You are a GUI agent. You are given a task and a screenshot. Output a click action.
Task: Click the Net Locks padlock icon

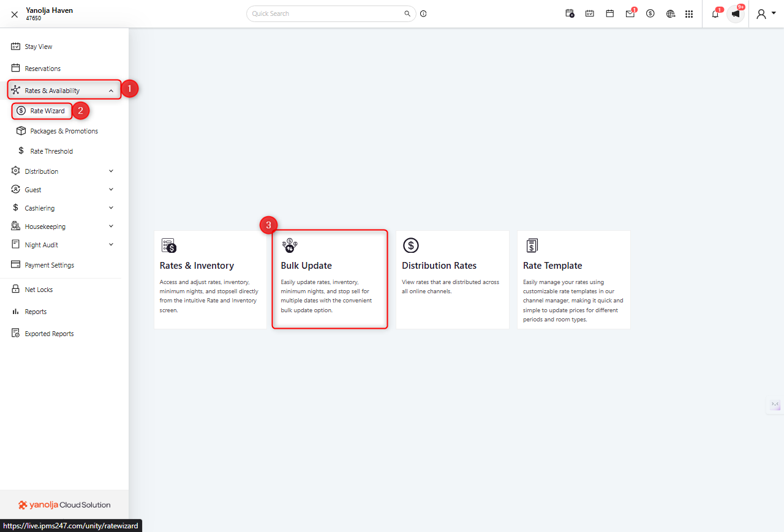(x=15, y=290)
